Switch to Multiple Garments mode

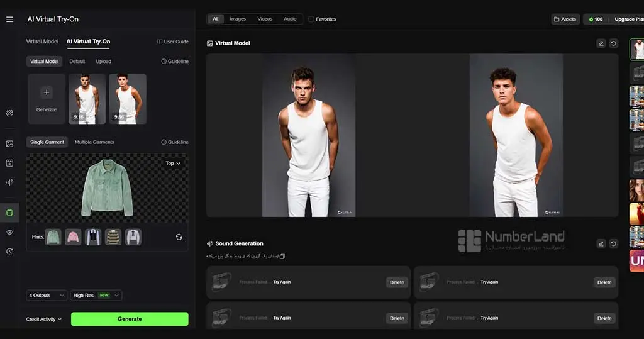coord(94,142)
